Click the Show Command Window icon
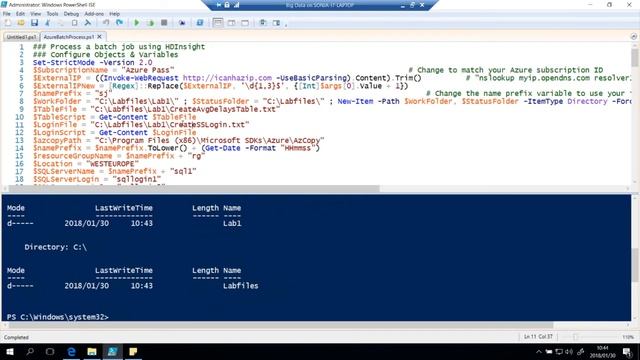Viewport: 640px width, 360px height. point(263,23)
